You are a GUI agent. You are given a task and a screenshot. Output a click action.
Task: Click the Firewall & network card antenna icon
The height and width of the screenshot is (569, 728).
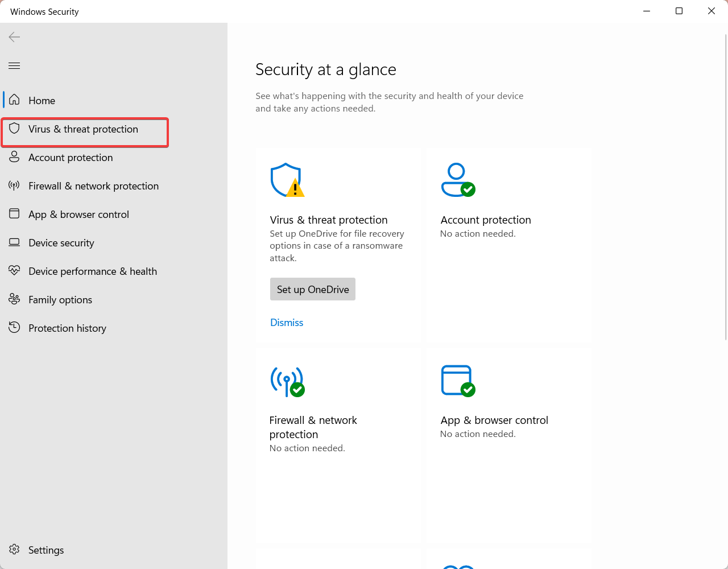click(287, 381)
